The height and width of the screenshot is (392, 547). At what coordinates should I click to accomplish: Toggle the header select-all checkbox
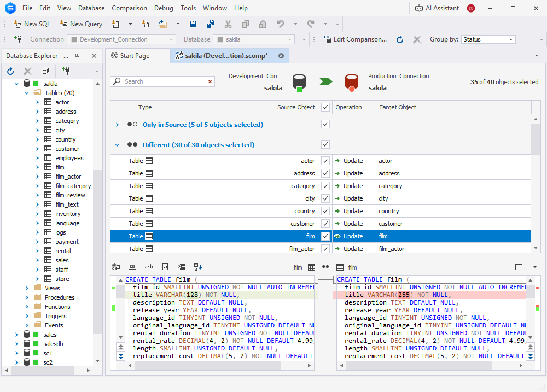coord(325,107)
